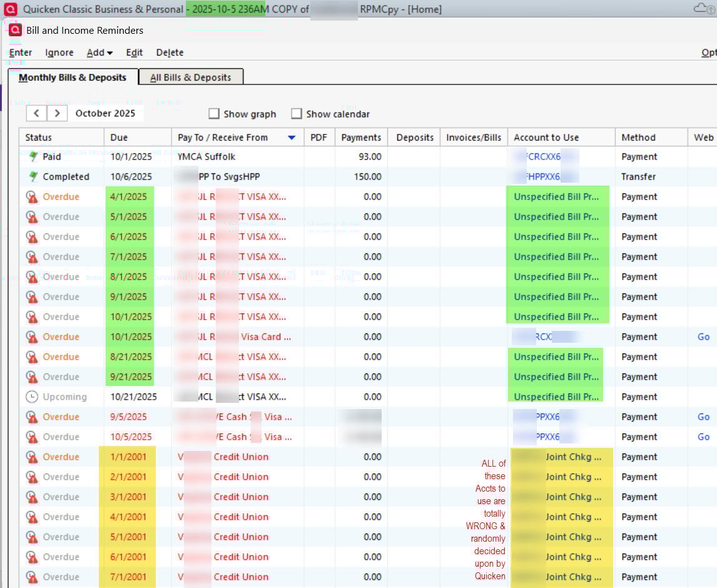The height and width of the screenshot is (588, 717).
Task: Click the overdue warning icon for 9/5/2025
Action: point(31,417)
